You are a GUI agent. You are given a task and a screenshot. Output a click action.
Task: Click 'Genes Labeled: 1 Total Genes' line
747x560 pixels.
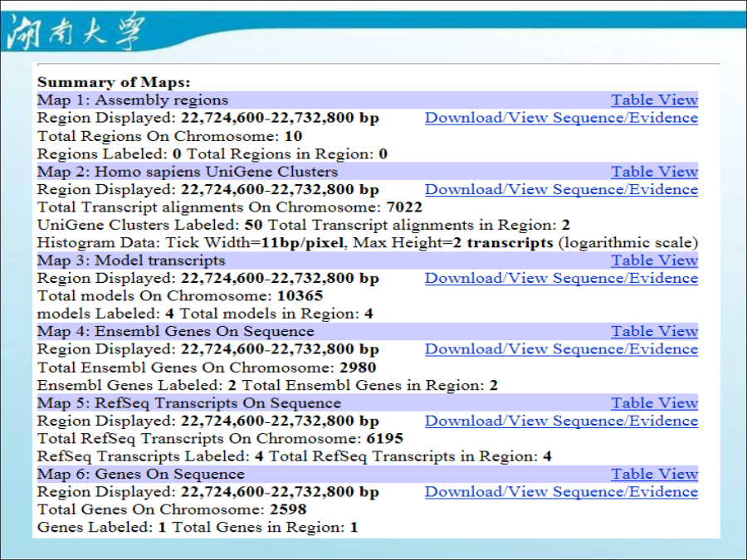click(x=198, y=527)
